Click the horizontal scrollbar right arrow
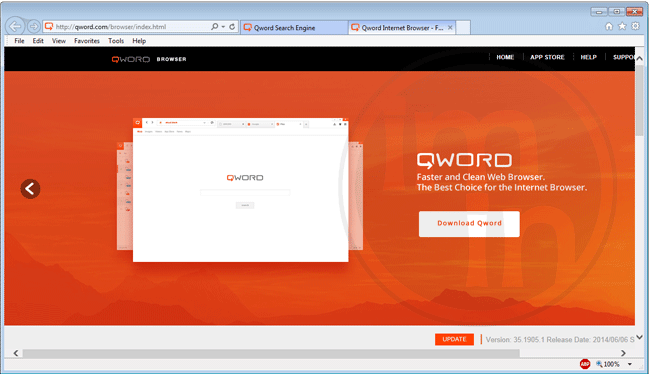Viewport: 650px width, 374px height. click(623, 353)
